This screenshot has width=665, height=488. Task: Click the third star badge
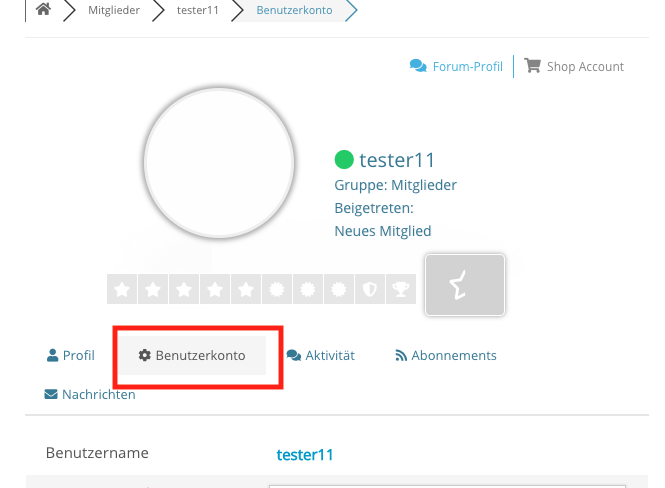click(x=184, y=289)
